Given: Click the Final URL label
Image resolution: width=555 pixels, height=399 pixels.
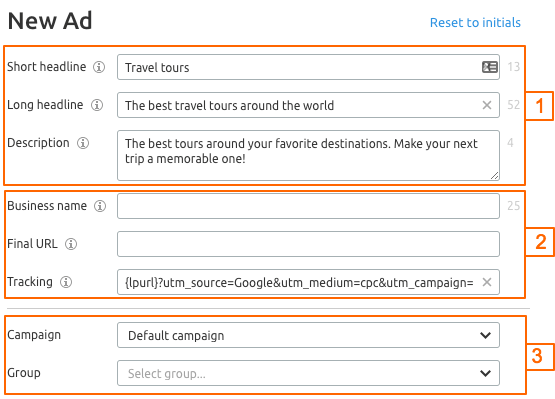Looking at the screenshot, I should 32,244.
